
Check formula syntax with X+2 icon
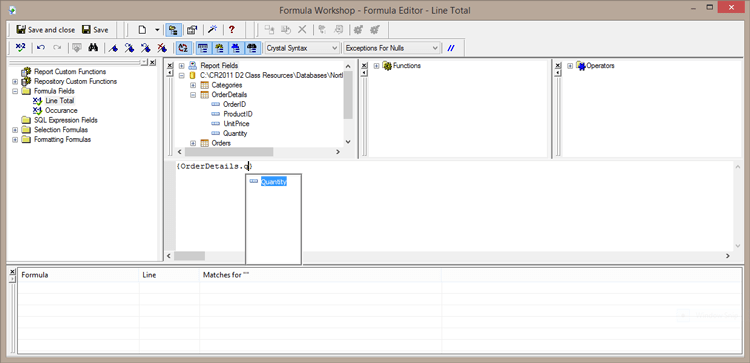pos(21,47)
